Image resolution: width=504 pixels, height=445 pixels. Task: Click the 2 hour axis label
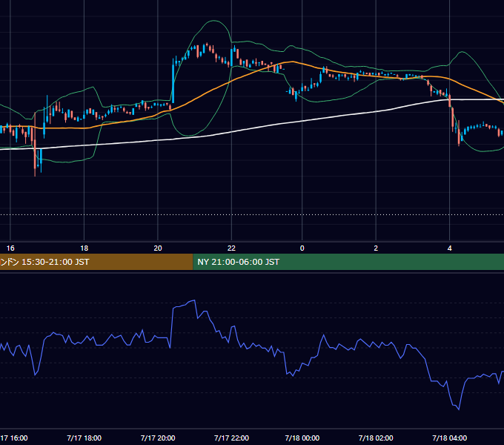click(376, 248)
